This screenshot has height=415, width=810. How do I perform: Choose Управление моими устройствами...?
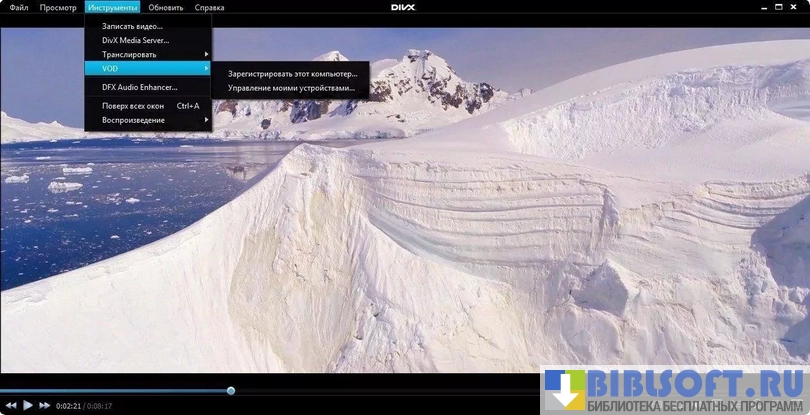(x=291, y=88)
